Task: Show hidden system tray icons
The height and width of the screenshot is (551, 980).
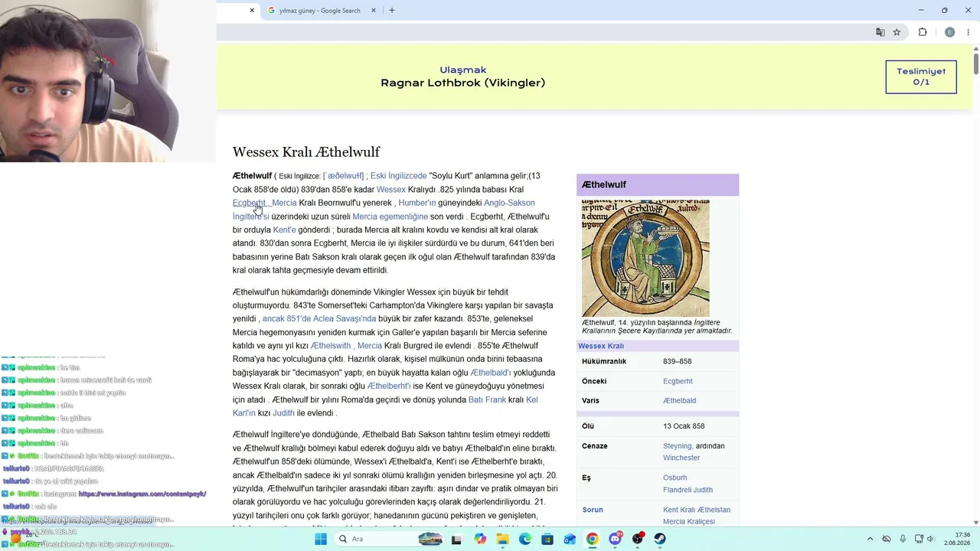Action: [871, 539]
